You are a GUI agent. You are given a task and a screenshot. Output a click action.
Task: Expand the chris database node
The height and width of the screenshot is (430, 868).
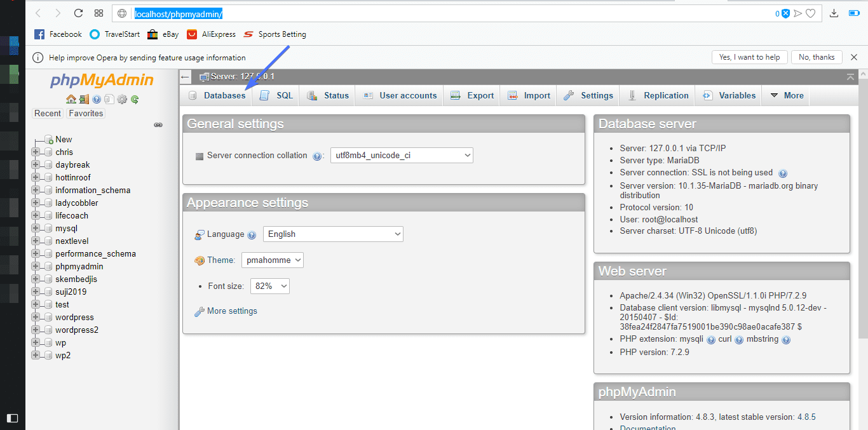[x=36, y=152]
